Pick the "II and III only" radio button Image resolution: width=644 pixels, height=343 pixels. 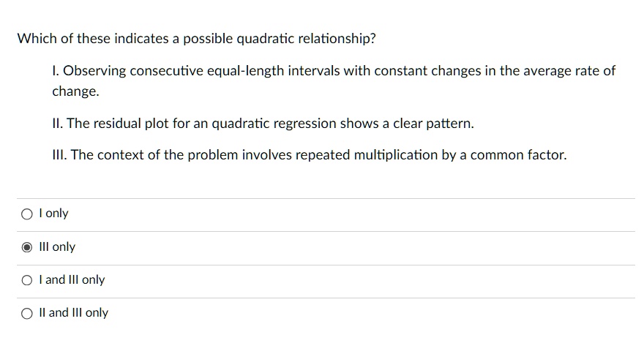coord(26,313)
